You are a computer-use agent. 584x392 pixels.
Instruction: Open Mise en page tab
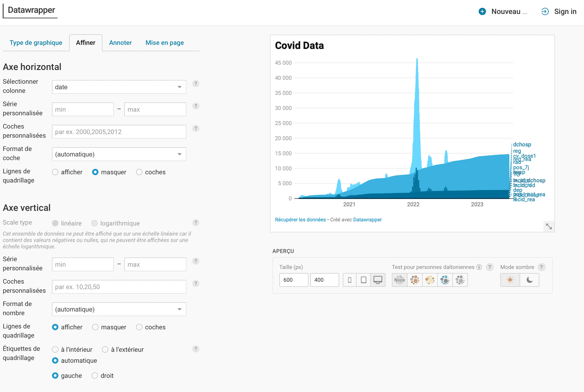165,43
